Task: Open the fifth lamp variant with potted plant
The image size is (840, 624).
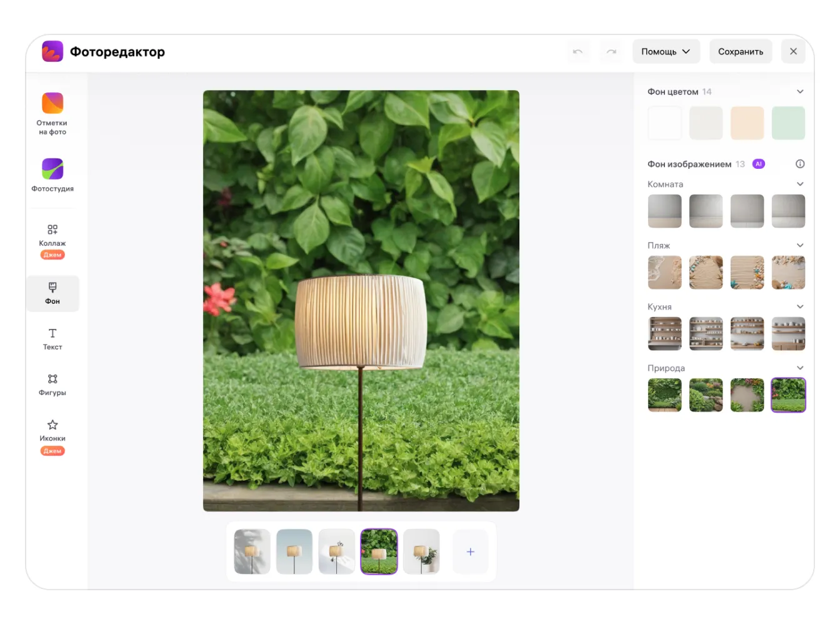Action: pyautogui.click(x=421, y=551)
